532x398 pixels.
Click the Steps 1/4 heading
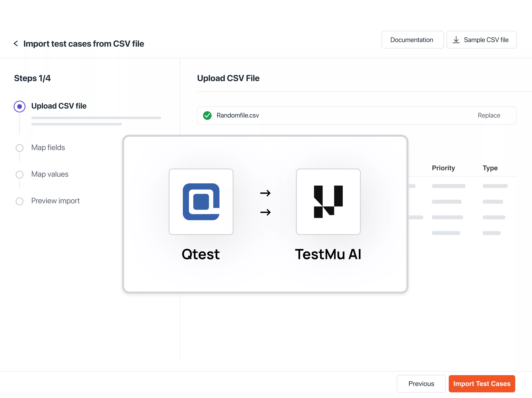tap(32, 78)
